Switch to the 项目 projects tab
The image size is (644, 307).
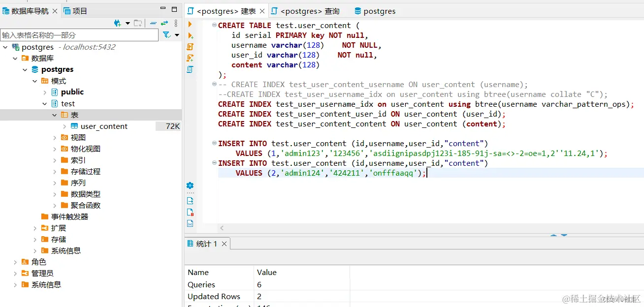[75, 11]
